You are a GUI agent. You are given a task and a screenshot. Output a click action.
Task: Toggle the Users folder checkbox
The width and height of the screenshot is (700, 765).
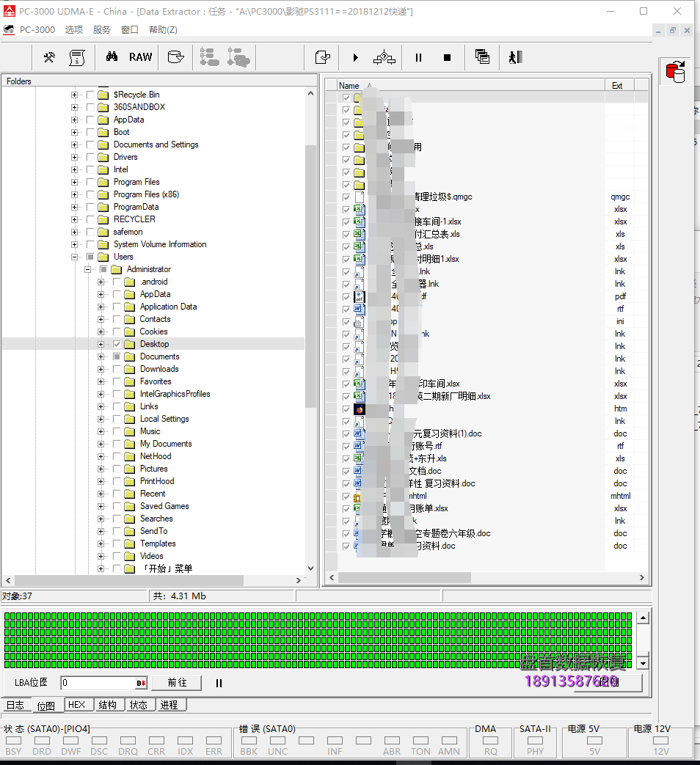[90, 257]
